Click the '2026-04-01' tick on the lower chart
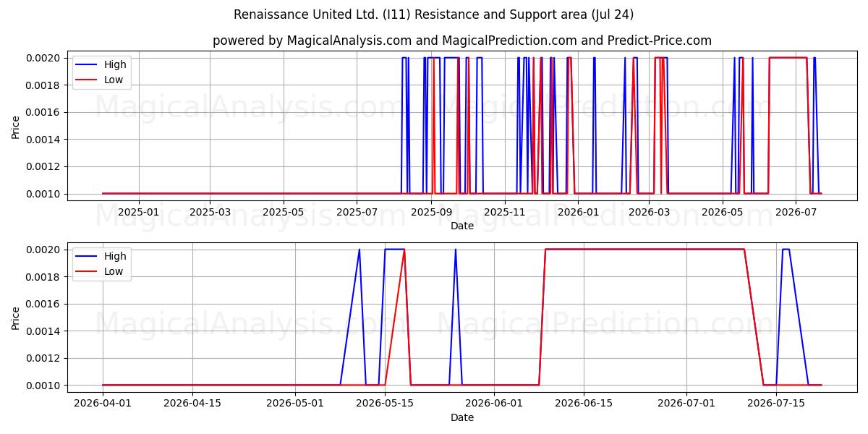Screen dimensions: 868x434 pos(103,404)
